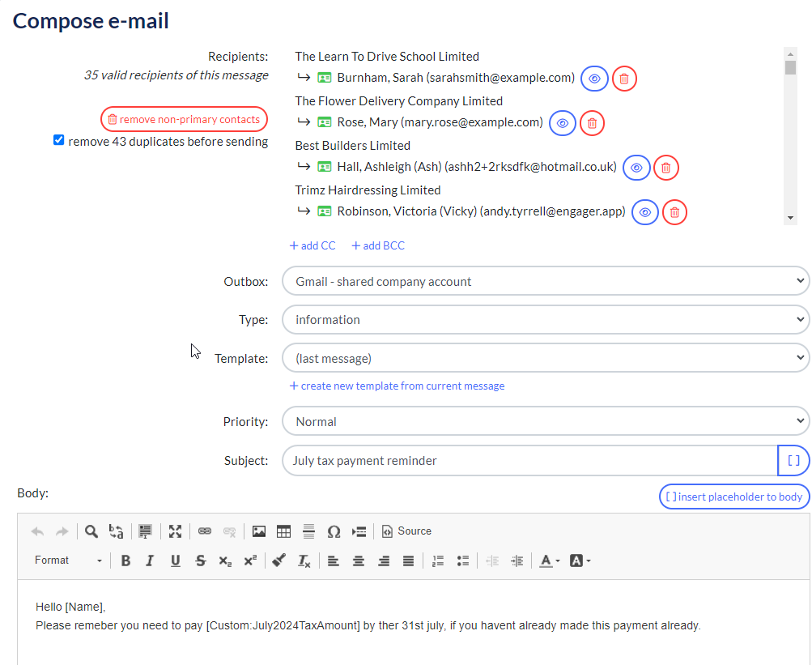The height and width of the screenshot is (665, 812).
Task: Open the text color picker
Action: pyautogui.click(x=550, y=561)
